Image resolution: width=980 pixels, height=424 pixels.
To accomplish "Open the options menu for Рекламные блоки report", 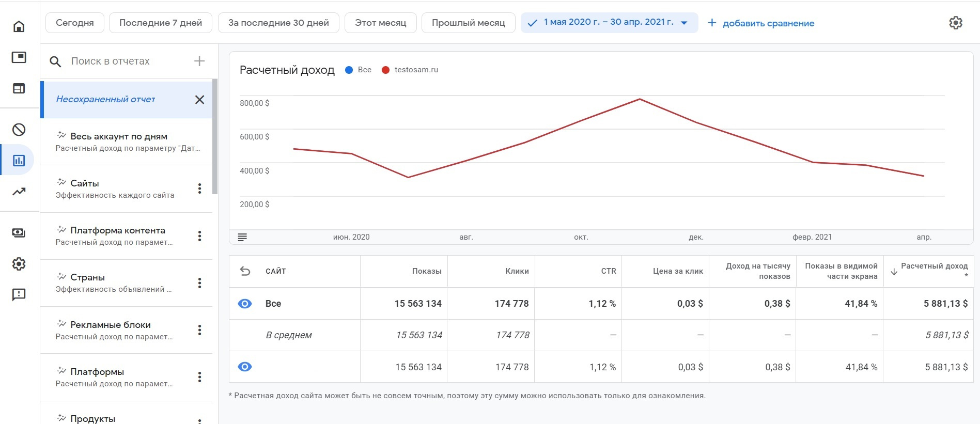I will tap(199, 330).
